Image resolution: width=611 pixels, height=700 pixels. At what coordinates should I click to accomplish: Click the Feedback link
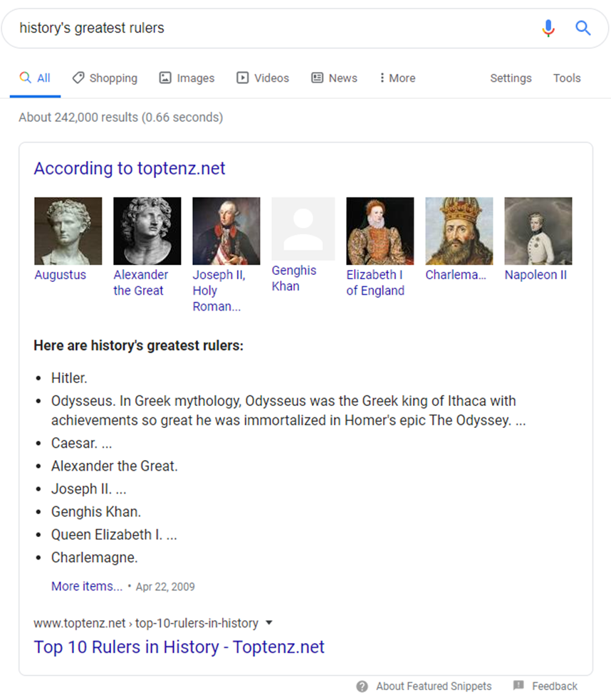(554, 686)
